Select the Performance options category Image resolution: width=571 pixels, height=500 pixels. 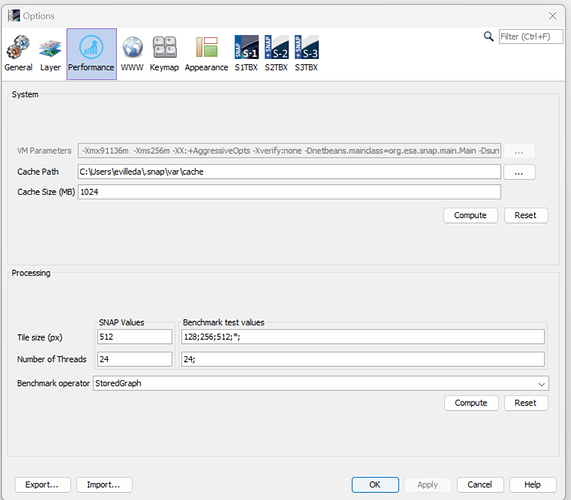click(91, 54)
